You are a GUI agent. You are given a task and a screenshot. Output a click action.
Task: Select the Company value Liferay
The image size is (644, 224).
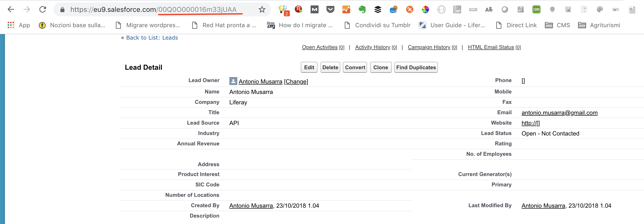click(238, 102)
